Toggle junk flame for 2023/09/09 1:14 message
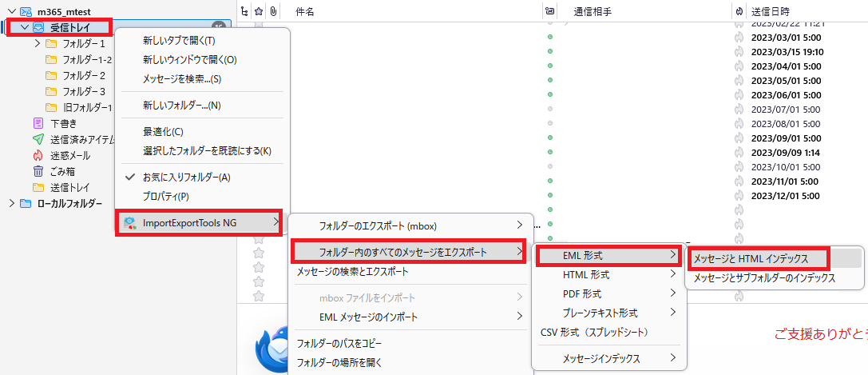Viewport: 868px width, 375px height. tap(739, 153)
